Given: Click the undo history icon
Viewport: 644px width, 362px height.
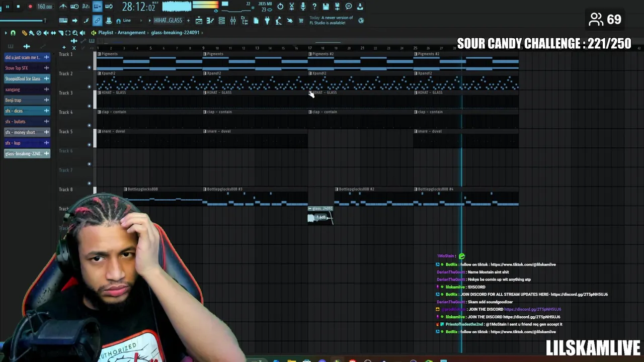Looking at the screenshot, I should point(280,7).
